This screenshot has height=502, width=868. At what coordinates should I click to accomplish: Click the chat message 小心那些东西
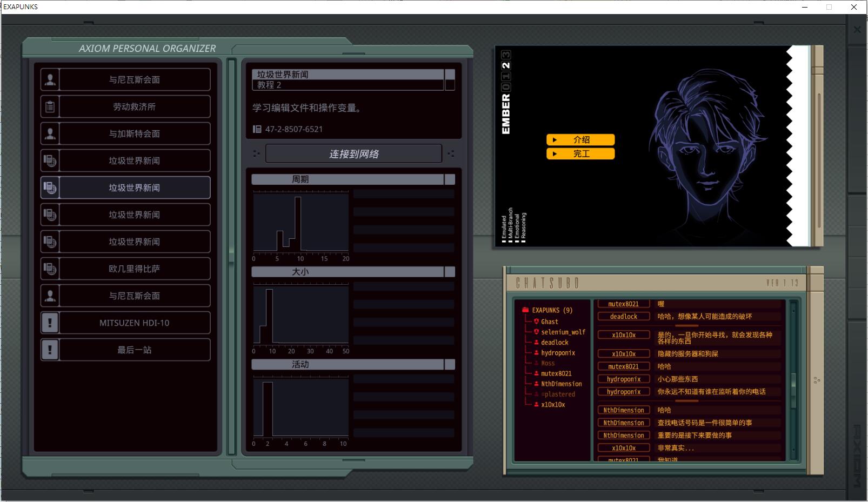[677, 379]
